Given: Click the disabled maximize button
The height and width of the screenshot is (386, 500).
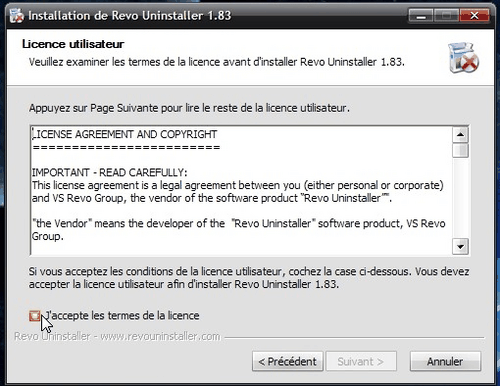Looking at the screenshot, I should click(x=446, y=16).
